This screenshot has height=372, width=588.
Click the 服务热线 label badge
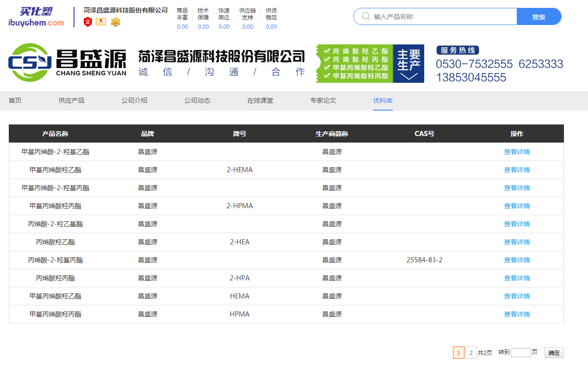pyautogui.click(x=458, y=50)
